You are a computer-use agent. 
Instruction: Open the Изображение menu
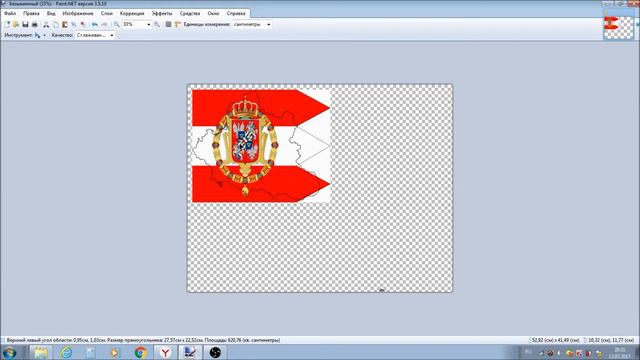point(78,13)
